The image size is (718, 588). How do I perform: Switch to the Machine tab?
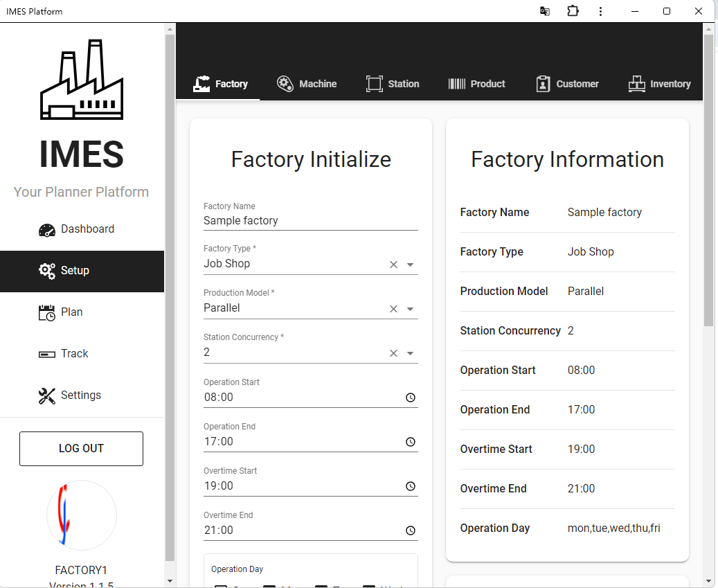[306, 84]
